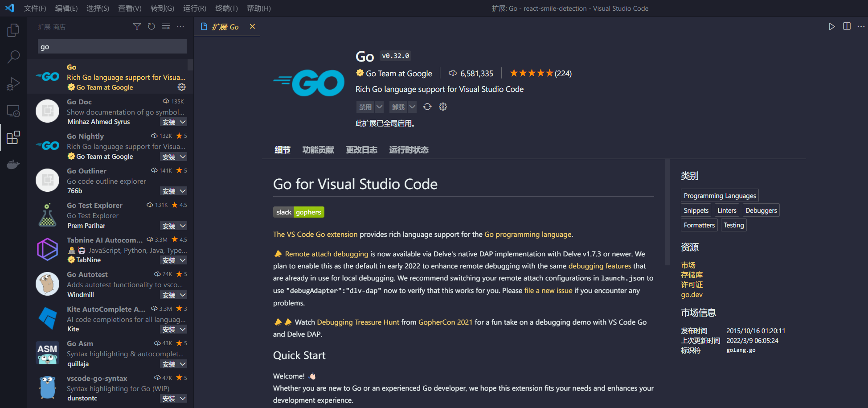Screen dimensions: 868x408
Task: Click the extensions list scrollbar thumb
Action: click(x=190, y=65)
